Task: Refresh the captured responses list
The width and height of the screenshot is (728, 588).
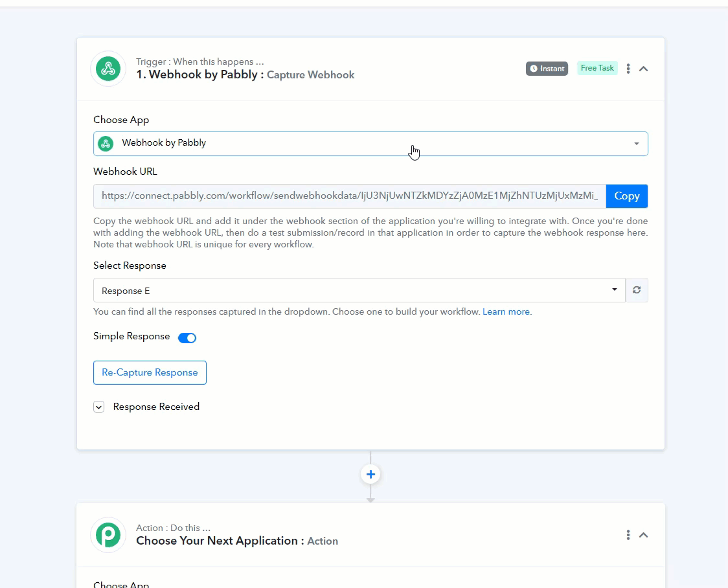Action: pos(637,290)
